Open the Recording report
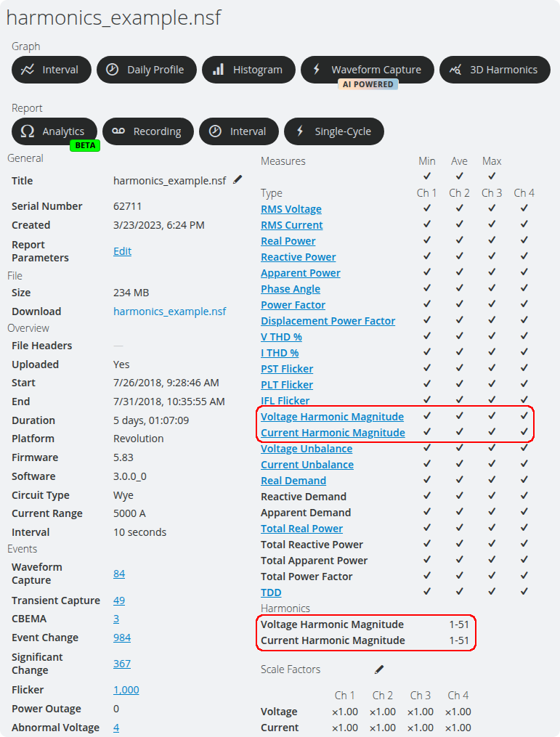 [147, 131]
